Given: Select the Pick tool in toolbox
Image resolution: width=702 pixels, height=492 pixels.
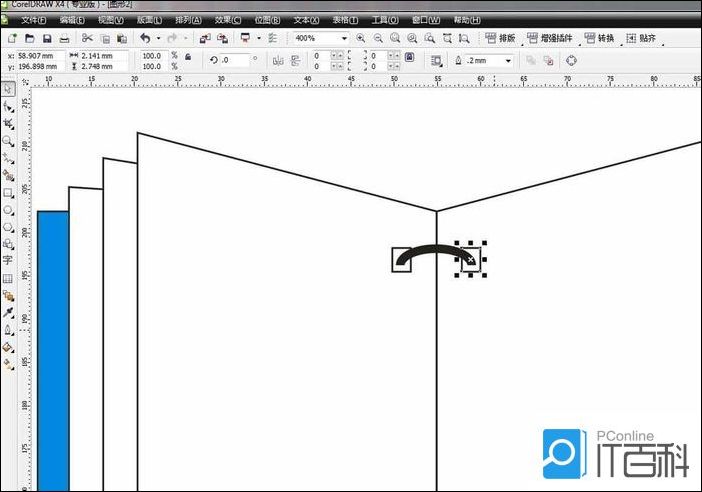Looking at the screenshot, I should pyautogui.click(x=8, y=89).
